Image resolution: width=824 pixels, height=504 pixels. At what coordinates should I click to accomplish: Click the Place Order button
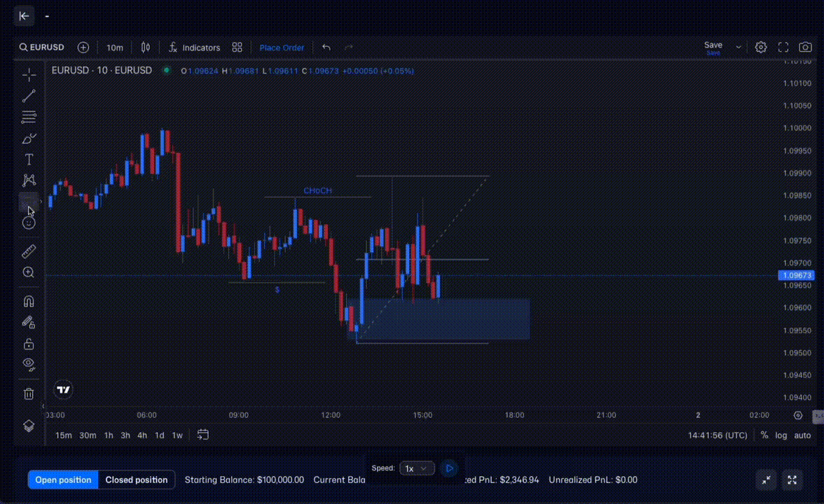pos(282,48)
